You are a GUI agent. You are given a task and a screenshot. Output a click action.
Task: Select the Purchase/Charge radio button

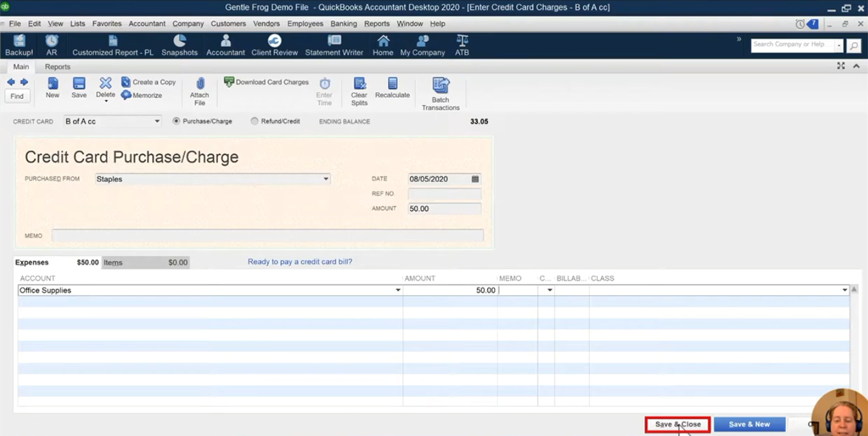tap(176, 121)
